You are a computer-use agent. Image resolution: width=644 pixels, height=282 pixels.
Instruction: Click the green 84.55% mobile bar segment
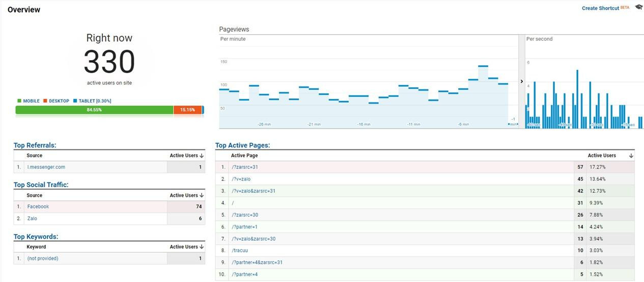pyautogui.click(x=94, y=110)
